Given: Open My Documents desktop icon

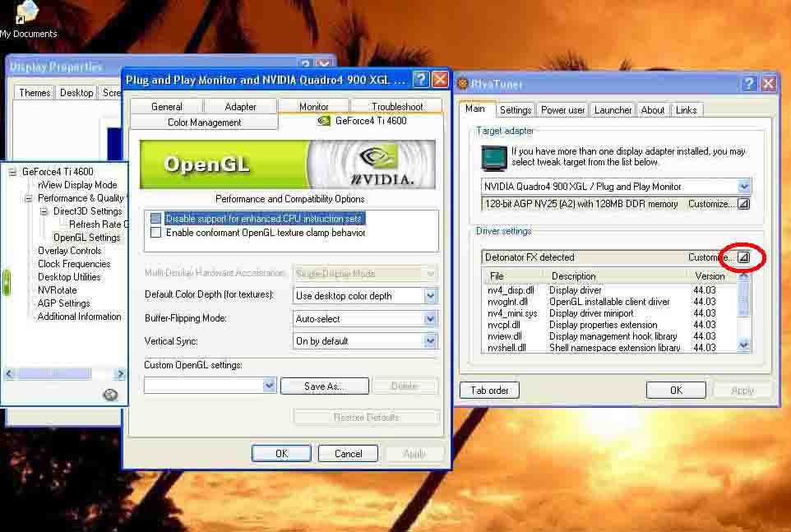Looking at the screenshot, I should click(x=27, y=19).
